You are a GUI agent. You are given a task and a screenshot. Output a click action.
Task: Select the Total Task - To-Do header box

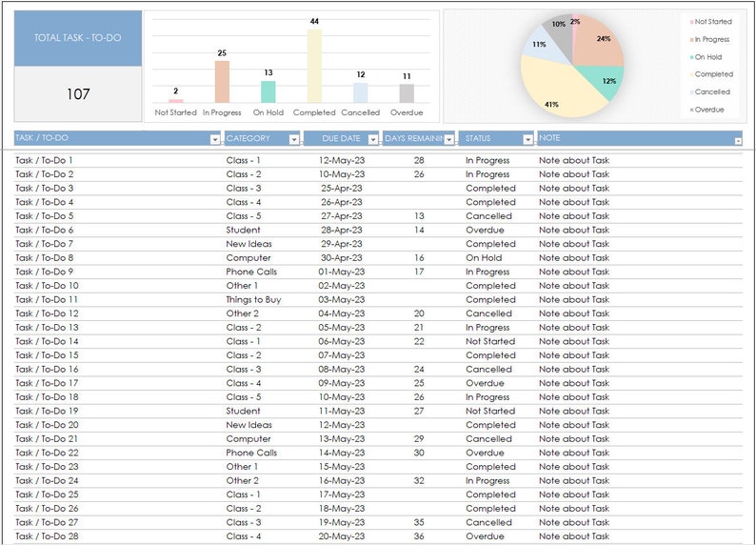coord(78,38)
